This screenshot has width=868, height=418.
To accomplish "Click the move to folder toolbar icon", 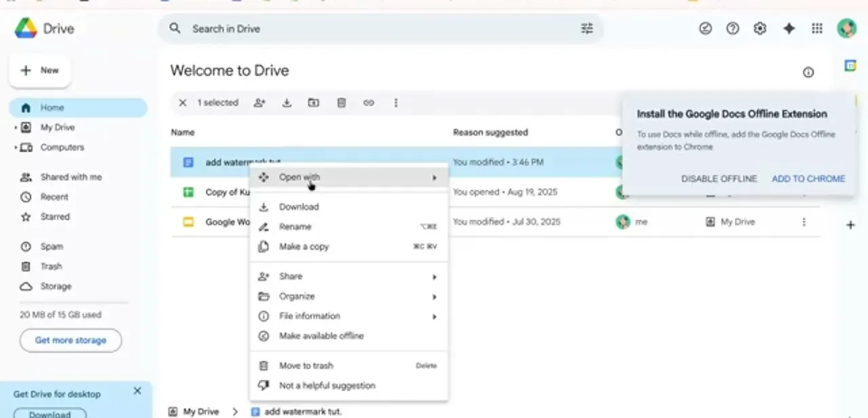I will click(x=313, y=103).
